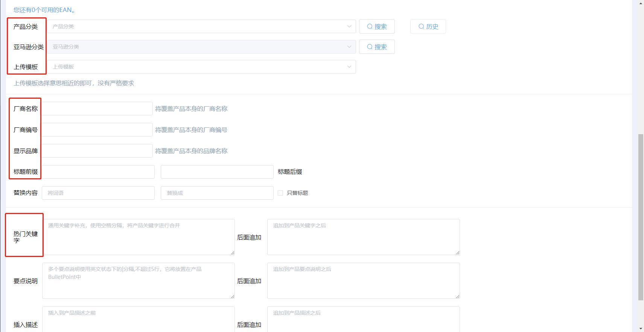Screen dimensions: 644x332
Task: Click the 插入到产品描述之前 textarea
Action: pos(138,320)
